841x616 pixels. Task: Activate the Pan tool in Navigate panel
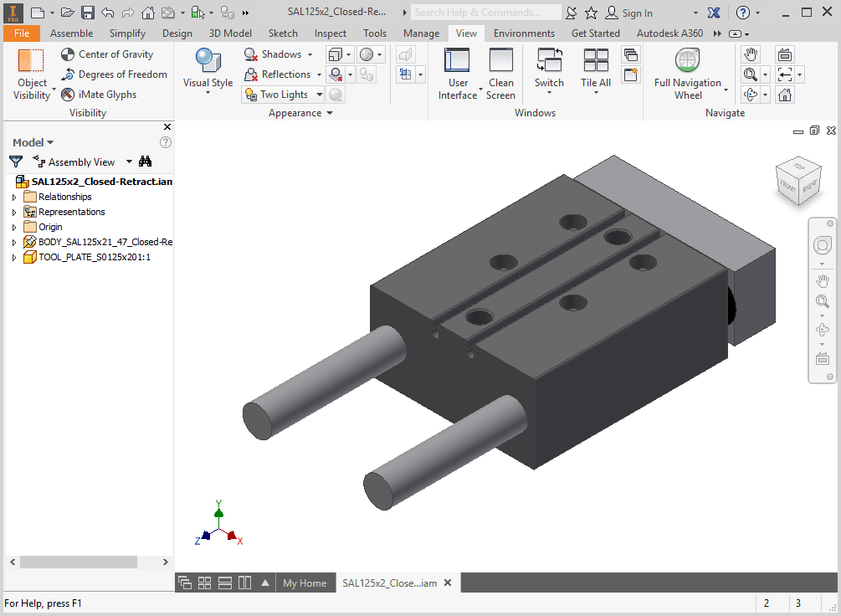(x=751, y=54)
